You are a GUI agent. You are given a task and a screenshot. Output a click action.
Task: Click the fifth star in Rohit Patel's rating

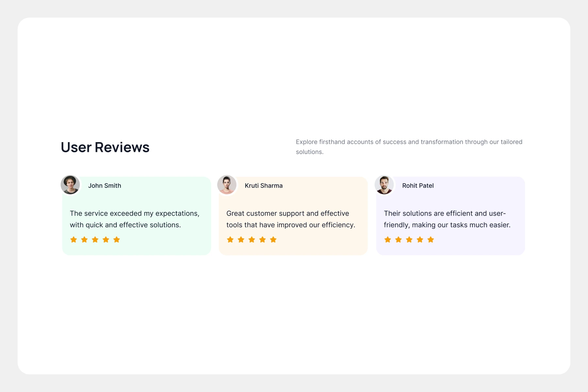point(431,240)
